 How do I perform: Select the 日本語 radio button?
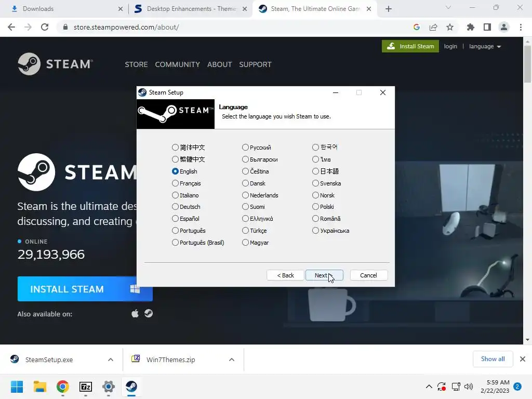coord(315,171)
